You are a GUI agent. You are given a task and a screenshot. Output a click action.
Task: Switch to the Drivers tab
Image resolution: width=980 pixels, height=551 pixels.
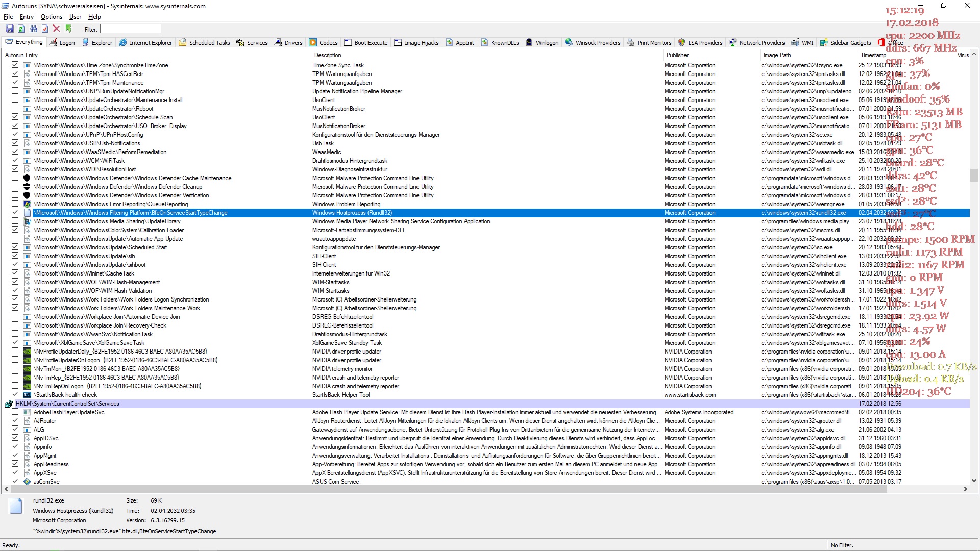point(288,43)
